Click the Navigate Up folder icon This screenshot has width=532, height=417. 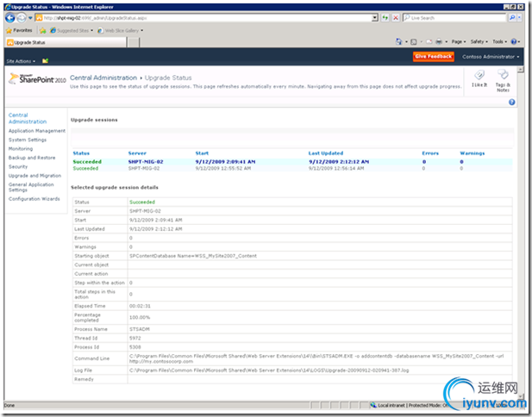[45, 60]
